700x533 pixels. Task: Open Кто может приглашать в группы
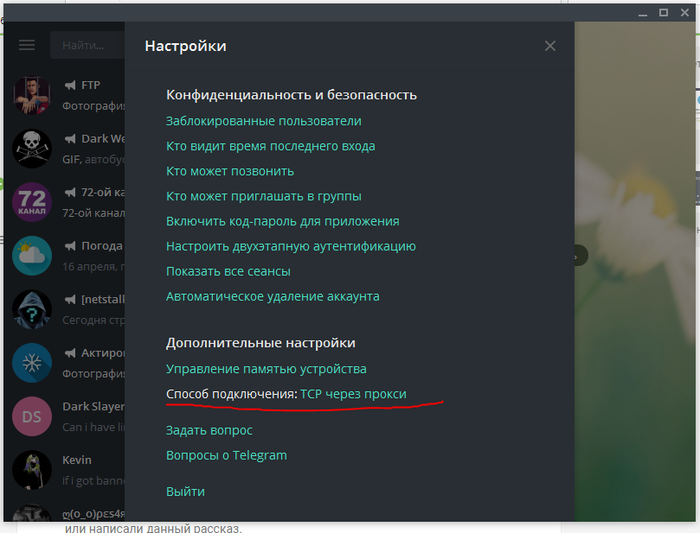tap(264, 196)
